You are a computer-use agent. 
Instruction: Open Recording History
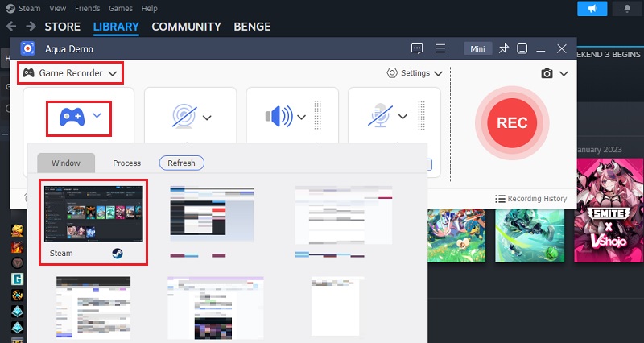click(530, 199)
